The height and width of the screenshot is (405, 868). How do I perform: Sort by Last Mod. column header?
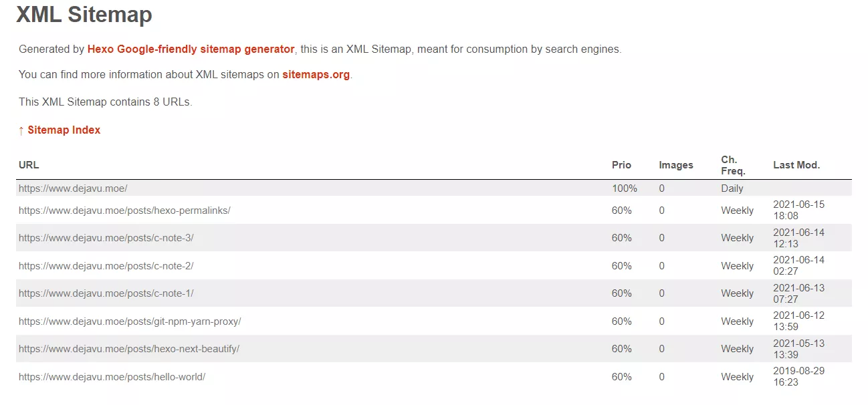coord(796,165)
